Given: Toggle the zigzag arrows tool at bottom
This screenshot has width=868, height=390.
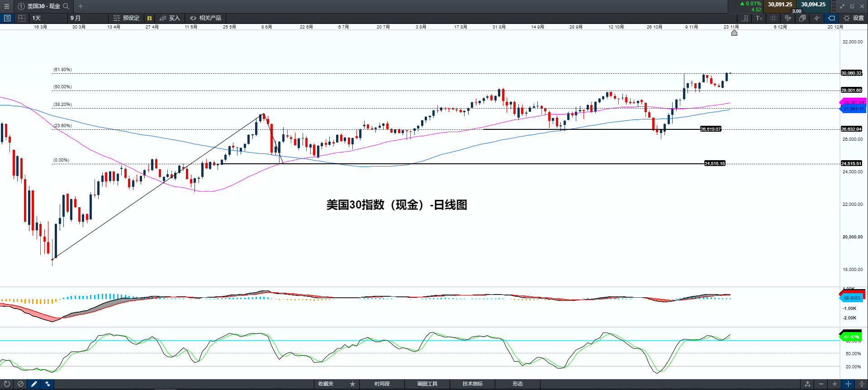Looking at the screenshot, I should [47, 384].
